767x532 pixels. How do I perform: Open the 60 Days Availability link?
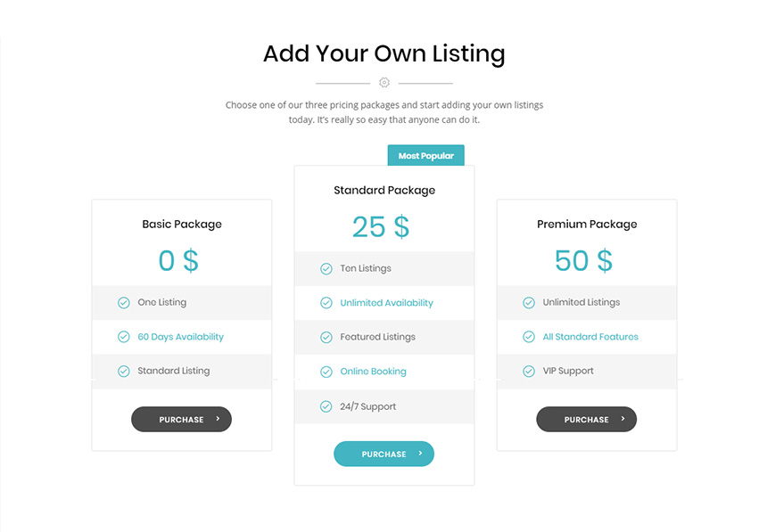tap(180, 337)
